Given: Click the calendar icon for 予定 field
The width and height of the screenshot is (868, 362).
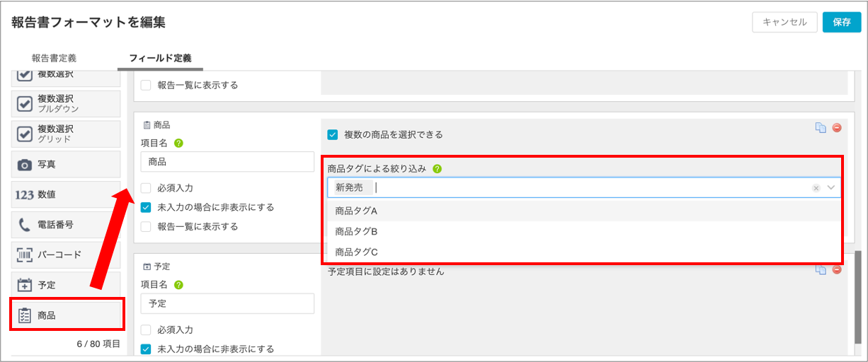Looking at the screenshot, I should pos(25,285).
